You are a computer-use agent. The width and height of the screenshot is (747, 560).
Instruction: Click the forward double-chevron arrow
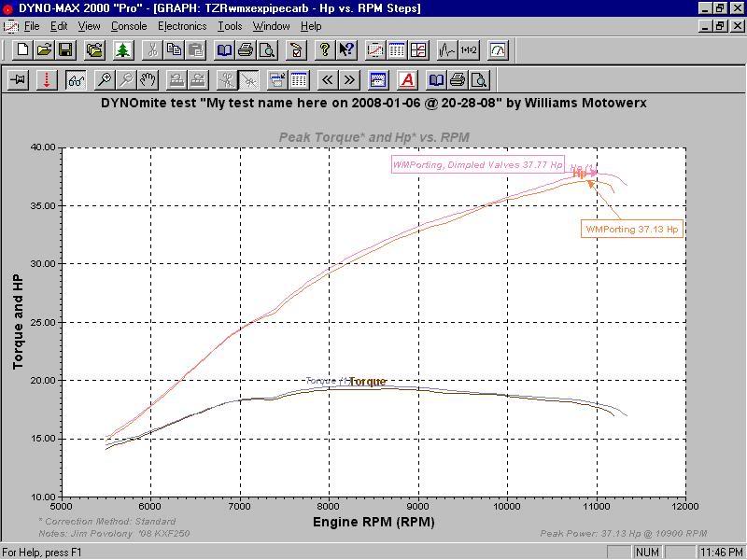coord(347,79)
